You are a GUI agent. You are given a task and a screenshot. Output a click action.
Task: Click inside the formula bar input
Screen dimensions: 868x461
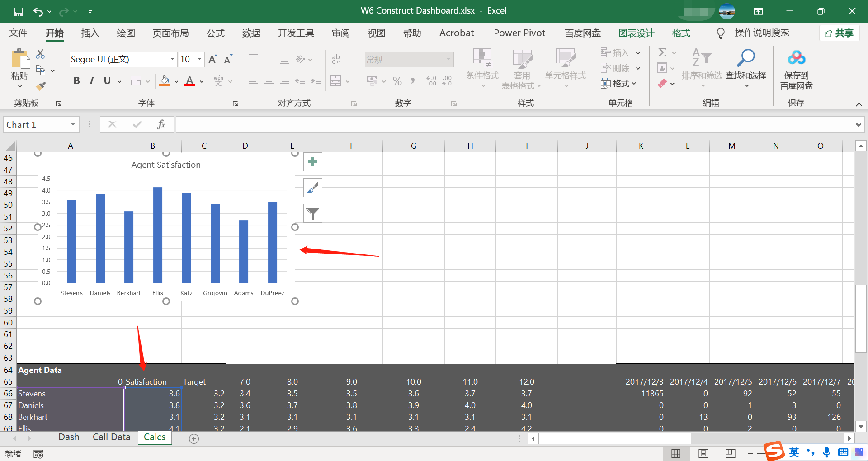(514, 125)
